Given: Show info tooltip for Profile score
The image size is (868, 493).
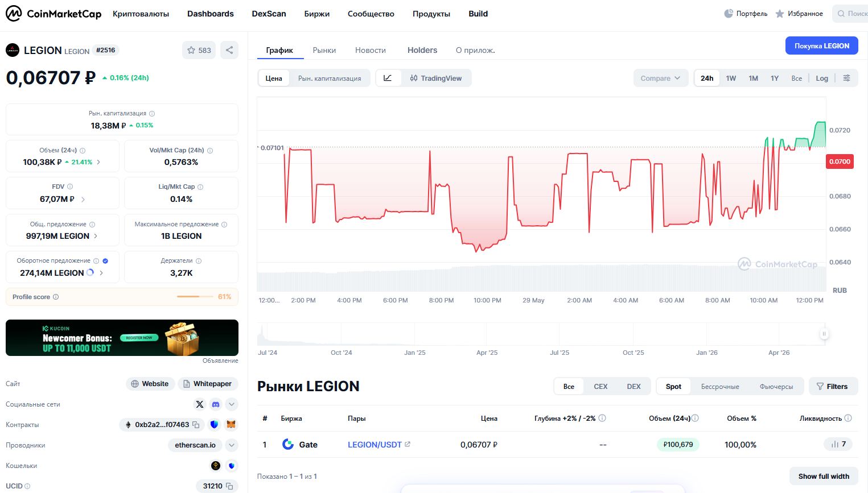Looking at the screenshot, I should click(56, 297).
